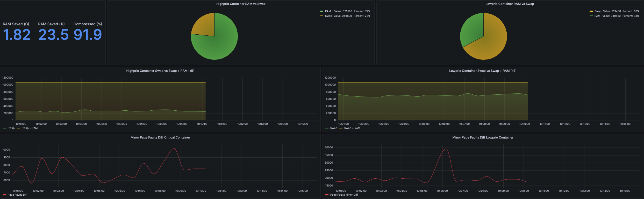Viewport: 644px width, 199px height.
Task: Open Highprio Container Swap vs Swap + RAM title menu
Action: (x=160, y=71)
